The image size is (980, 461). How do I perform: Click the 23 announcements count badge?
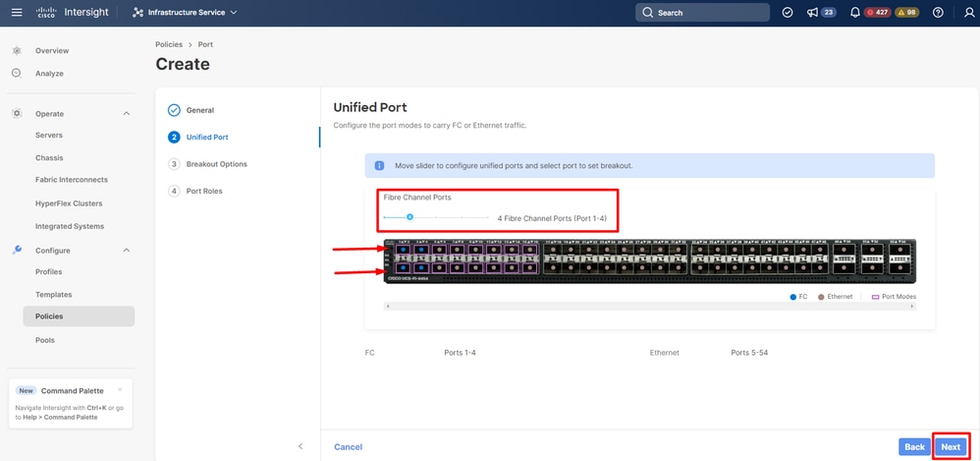(829, 13)
